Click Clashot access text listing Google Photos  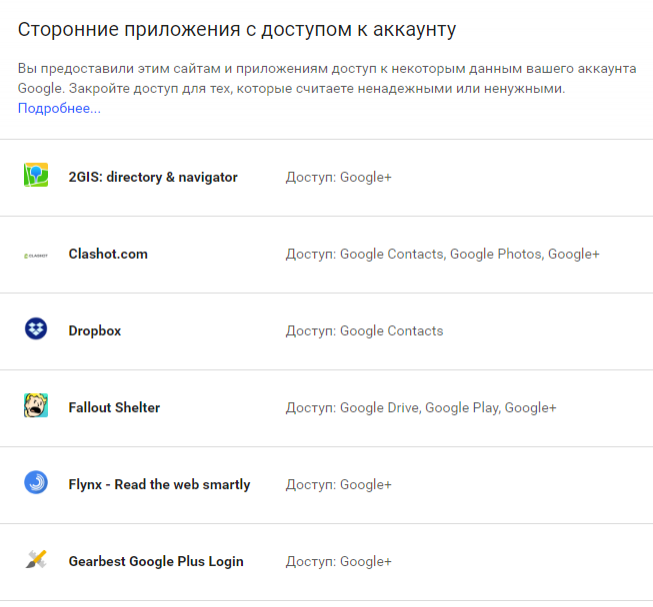[442, 254]
